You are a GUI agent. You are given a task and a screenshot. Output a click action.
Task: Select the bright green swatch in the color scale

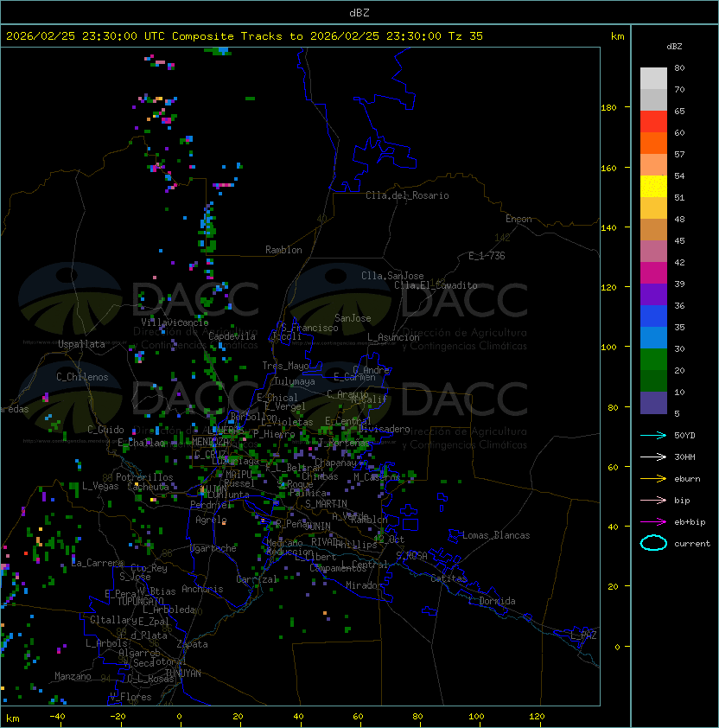coord(653,359)
